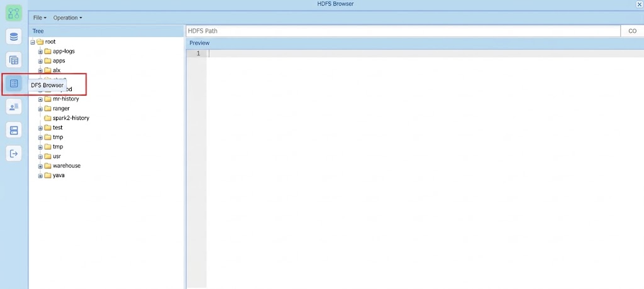Select the mr-history folder label
The width and height of the screenshot is (644, 289).
click(65, 99)
